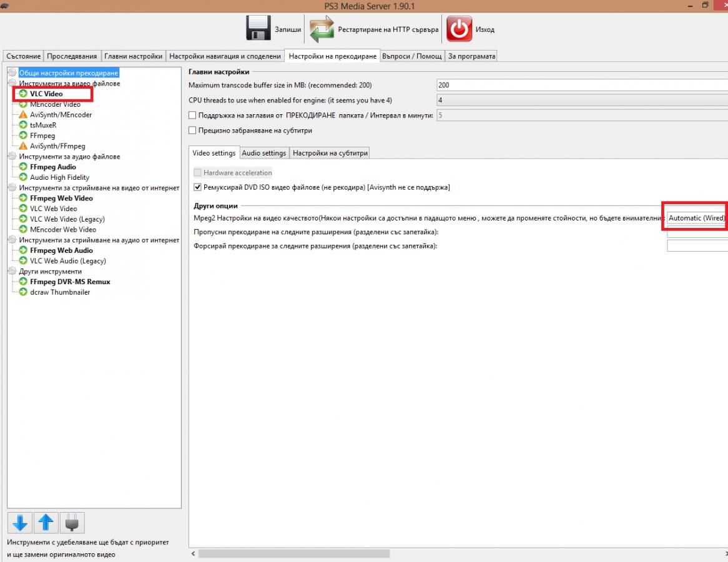The image size is (728, 562).
Task: Open the Automatic (Wired) quality dropdown
Action: (697, 218)
